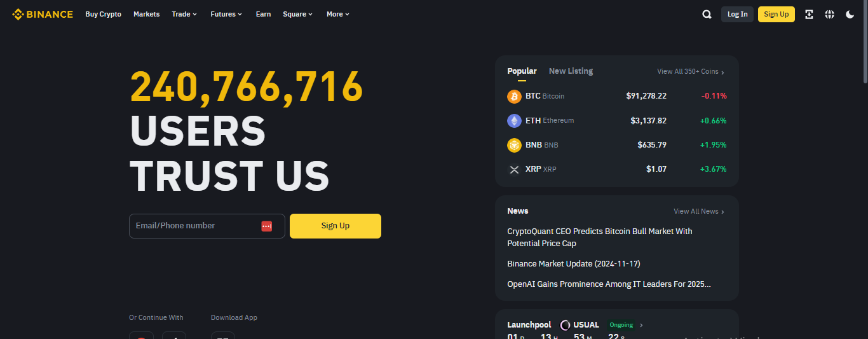Click the Download App label
The image size is (868, 339).
tap(234, 317)
